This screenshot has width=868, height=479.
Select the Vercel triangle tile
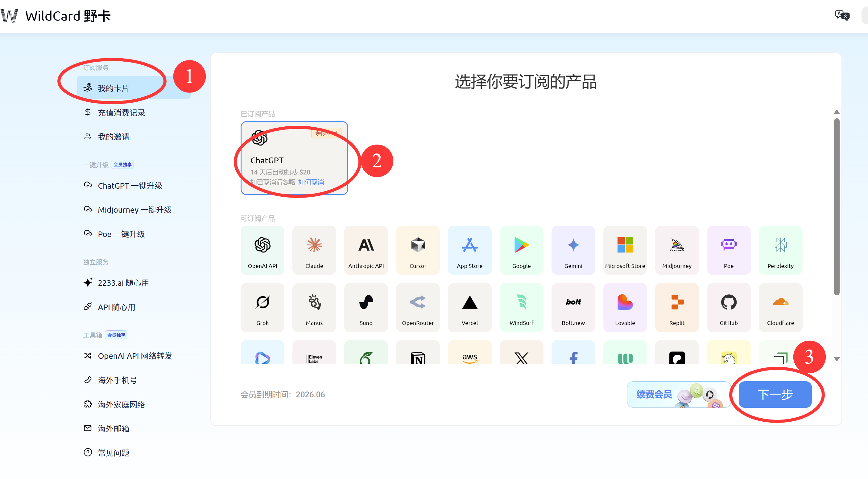point(469,307)
